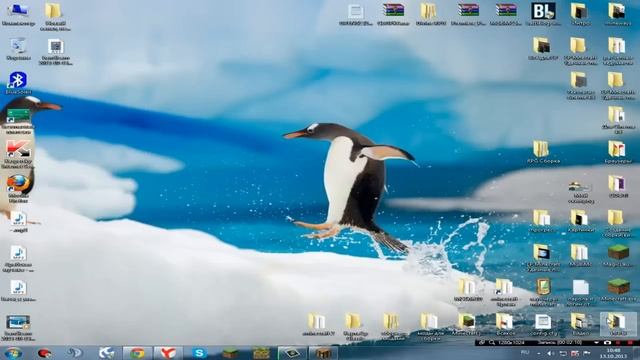Open the RPG Сборка folder
This screenshot has width=640, height=360.
pos(543,152)
